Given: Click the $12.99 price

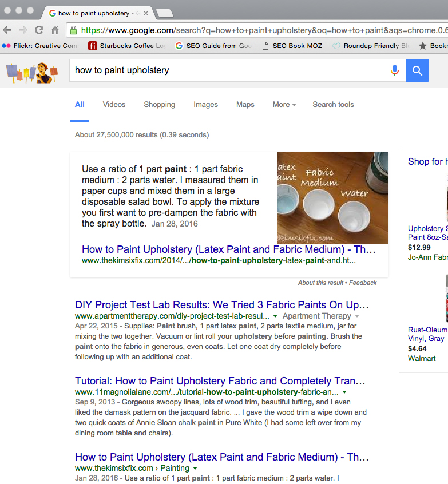Looking at the screenshot, I should click(x=419, y=248).
